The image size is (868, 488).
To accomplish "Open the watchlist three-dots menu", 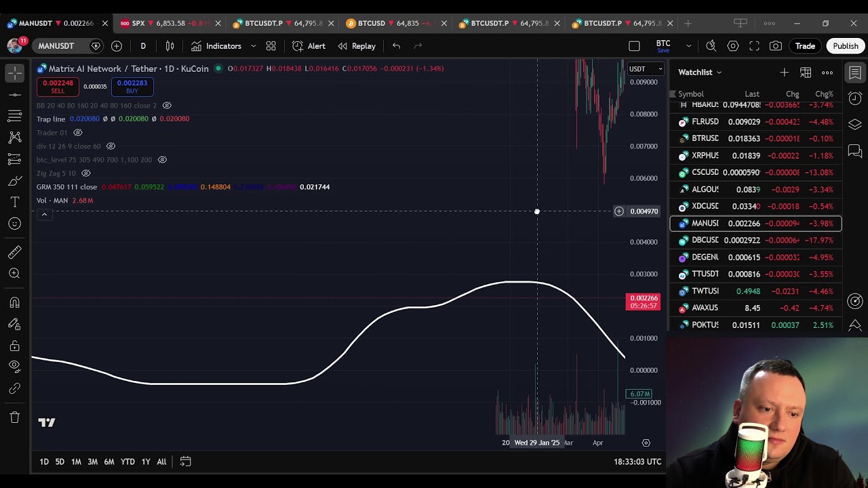I will click(827, 73).
